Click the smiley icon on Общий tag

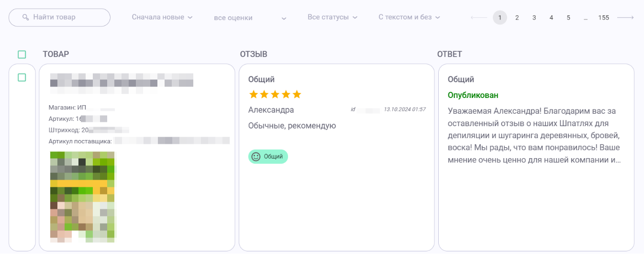256,157
